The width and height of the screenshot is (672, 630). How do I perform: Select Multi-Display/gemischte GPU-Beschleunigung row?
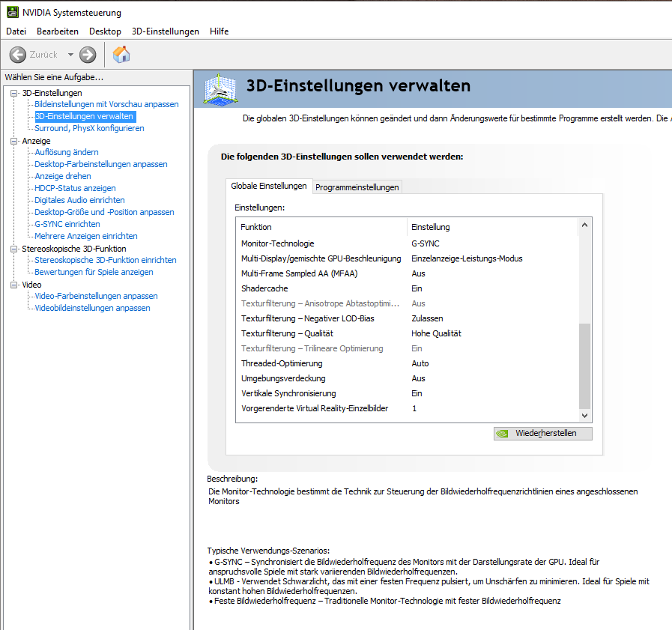click(407, 258)
